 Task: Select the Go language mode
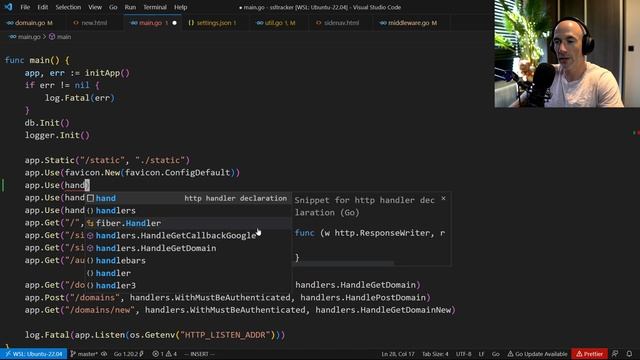(496, 354)
